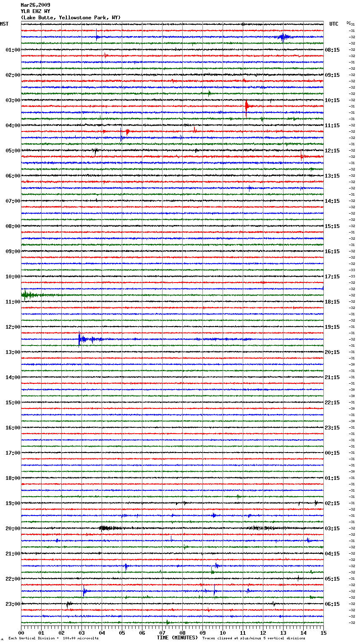Click the 23:15 UTC time label
The height and width of the screenshot is (644, 357).
[x=332, y=428]
